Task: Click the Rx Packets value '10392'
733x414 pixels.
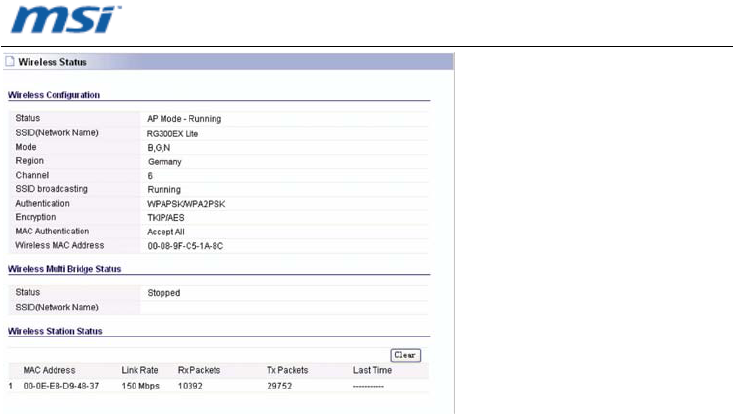Action: [190, 386]
